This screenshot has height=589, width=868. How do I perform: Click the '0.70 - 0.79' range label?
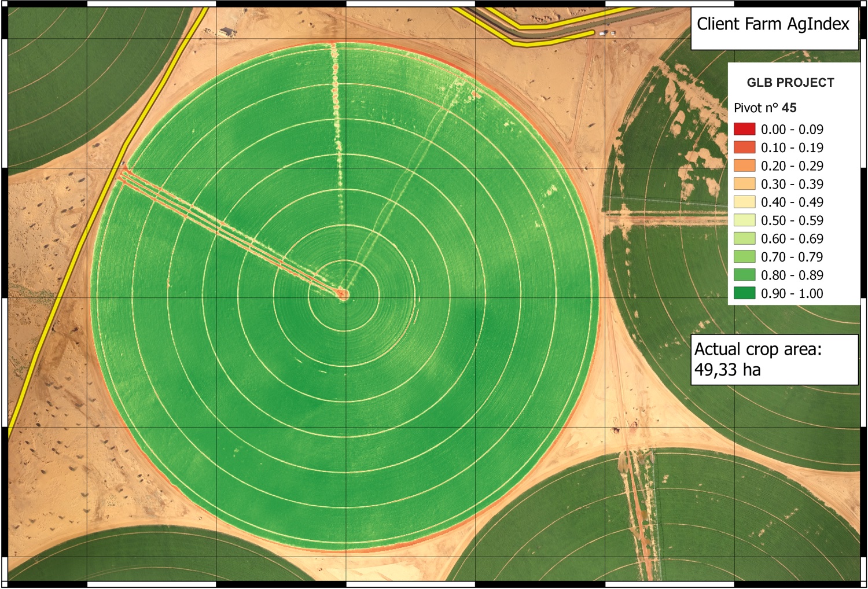792,257
